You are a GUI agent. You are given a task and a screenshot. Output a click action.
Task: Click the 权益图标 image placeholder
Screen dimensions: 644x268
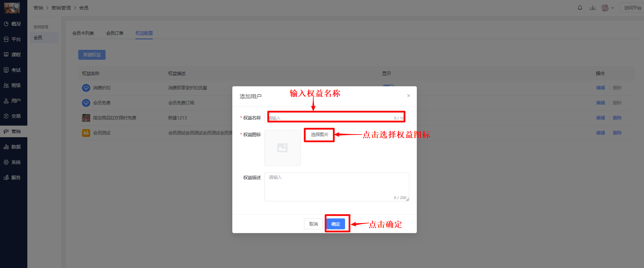[x=282, y=148]
